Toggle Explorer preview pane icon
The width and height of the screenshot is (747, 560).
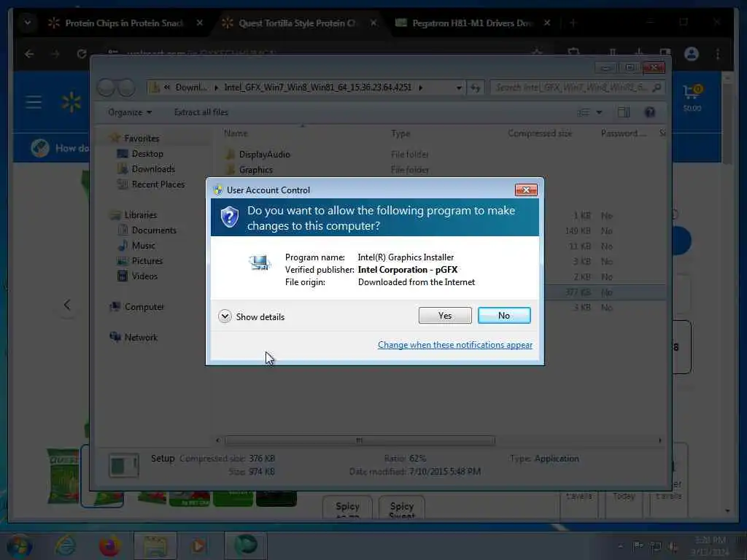click(624, 112)
